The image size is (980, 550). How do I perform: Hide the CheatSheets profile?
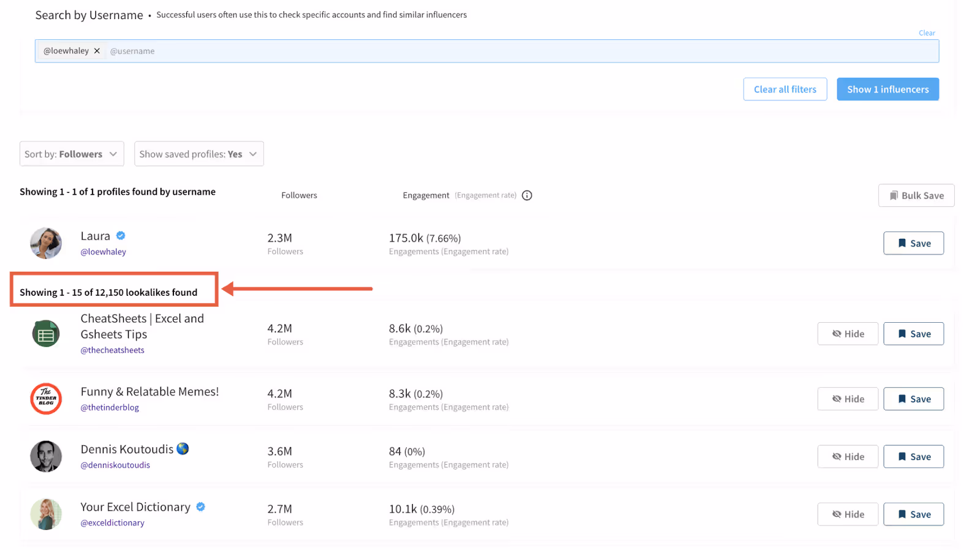[x=848, y=334]
